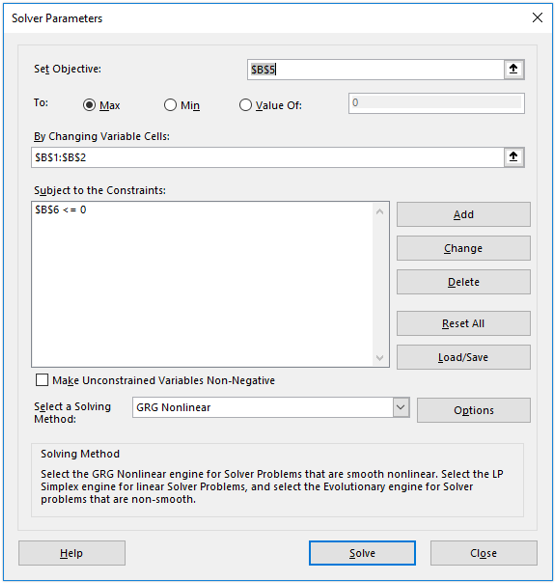Click the constraints list scroll down arrow

coord(380,358)
